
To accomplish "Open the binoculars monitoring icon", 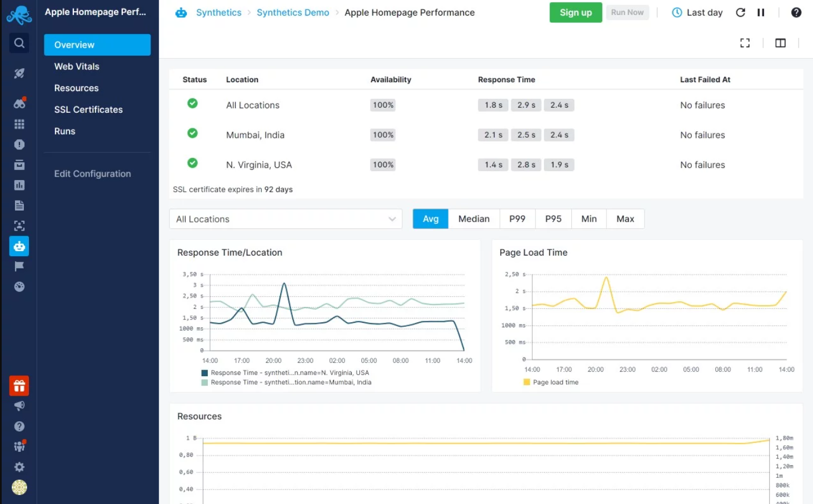I will (19, 103).
